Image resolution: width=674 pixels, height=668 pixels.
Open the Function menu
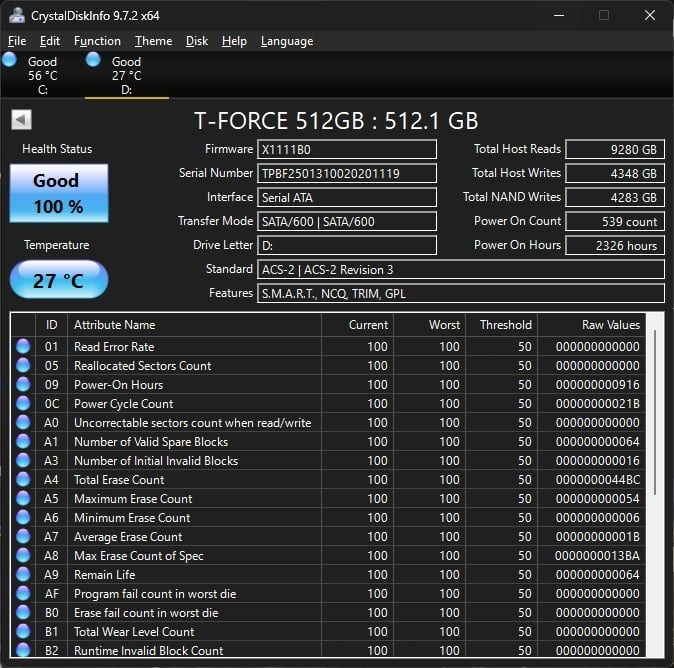pyautogui.click(x=98, y=41)
